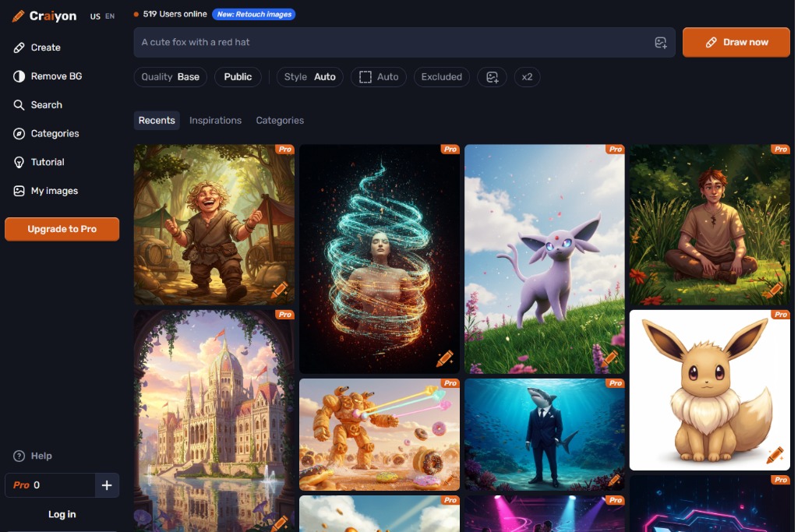Click the prompt text input field
The image size is (798, 532).
pyautogui.click(x=390, y=42)
